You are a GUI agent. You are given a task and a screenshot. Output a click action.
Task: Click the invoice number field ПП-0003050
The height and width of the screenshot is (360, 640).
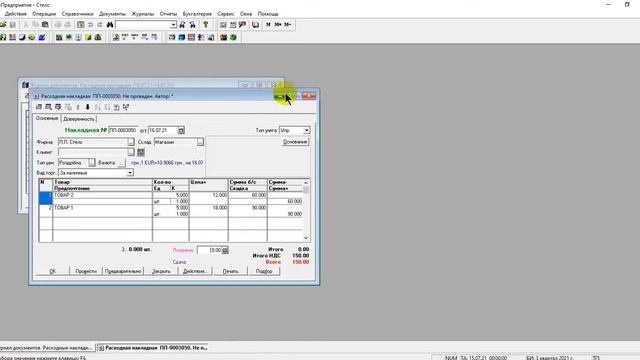coord(123,130)
